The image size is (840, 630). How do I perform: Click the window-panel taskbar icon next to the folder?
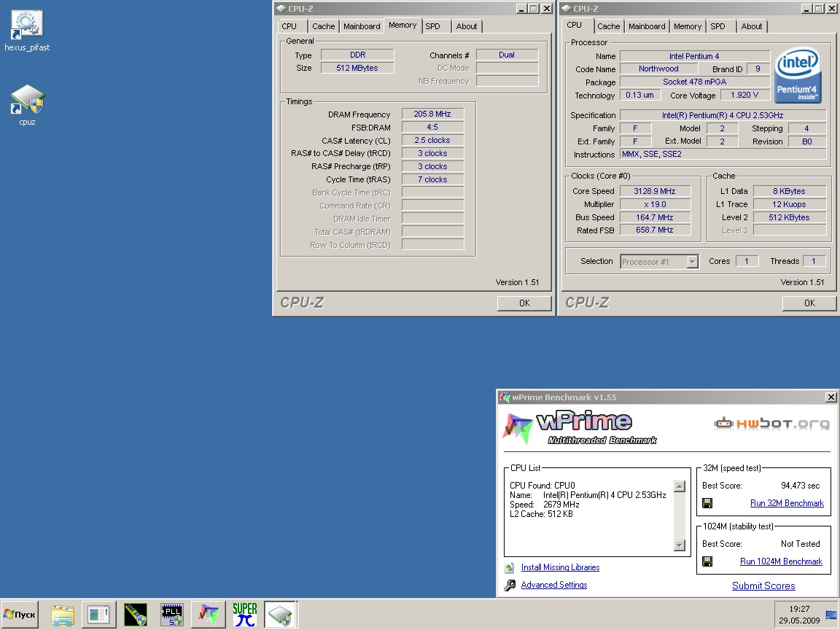(x=98, y=615)
